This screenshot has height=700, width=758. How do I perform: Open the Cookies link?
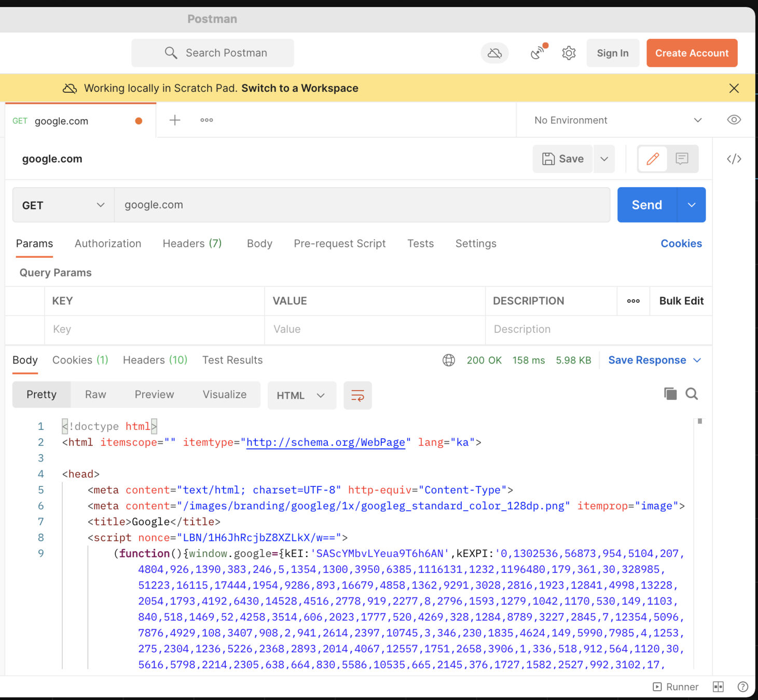(681, 244)
